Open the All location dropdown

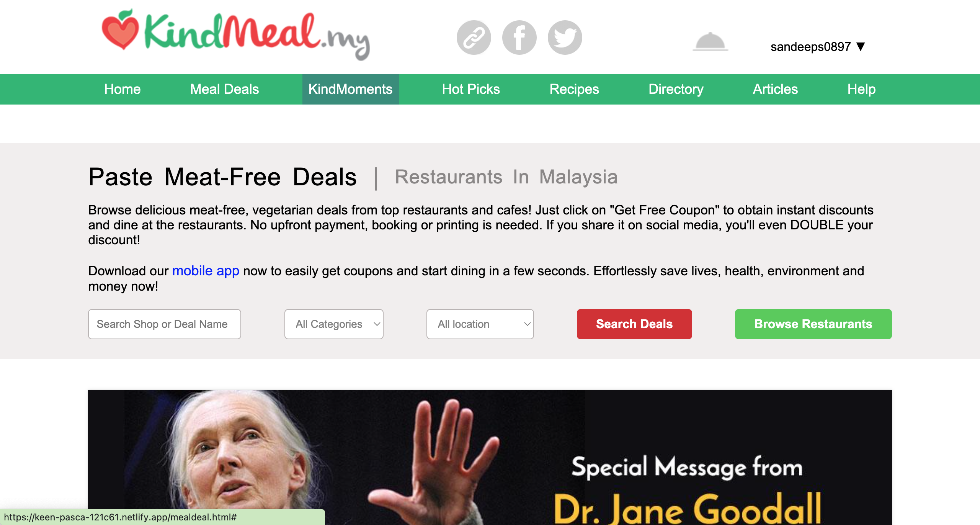click(480, 324)
